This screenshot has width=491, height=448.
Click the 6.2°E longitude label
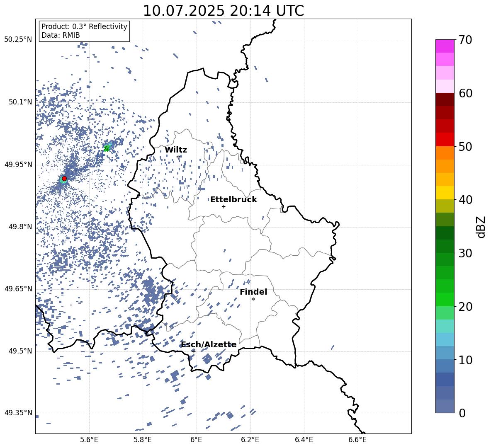pos(250,440)
